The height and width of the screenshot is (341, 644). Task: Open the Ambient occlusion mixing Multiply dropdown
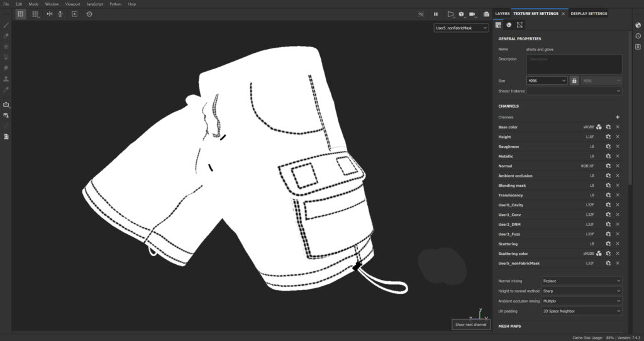click(582, 301)
